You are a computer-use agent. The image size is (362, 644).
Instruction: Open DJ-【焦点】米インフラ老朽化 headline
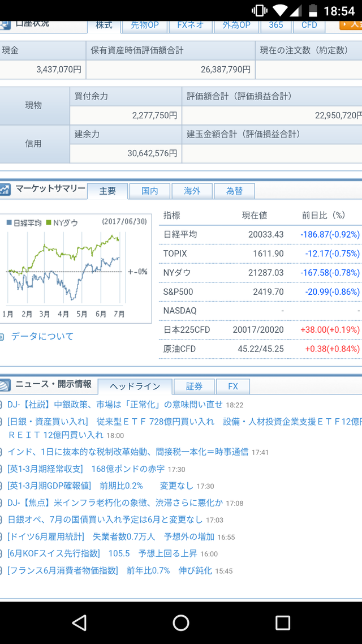coord(115,503)
